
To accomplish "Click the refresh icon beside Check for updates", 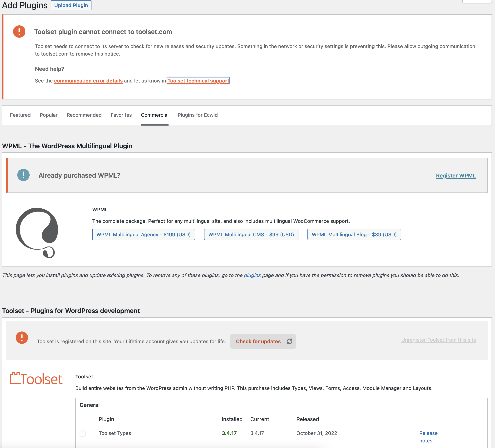I will [289, 341].
